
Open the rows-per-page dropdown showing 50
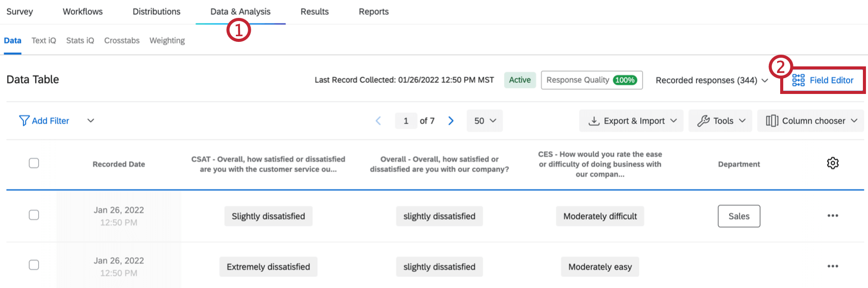click(485, 121)
